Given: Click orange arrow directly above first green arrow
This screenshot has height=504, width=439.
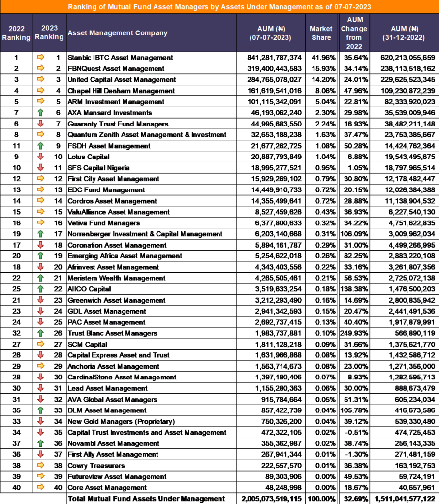Looking at the screenshot, I should pyautogui.click(x=41, y=101).
